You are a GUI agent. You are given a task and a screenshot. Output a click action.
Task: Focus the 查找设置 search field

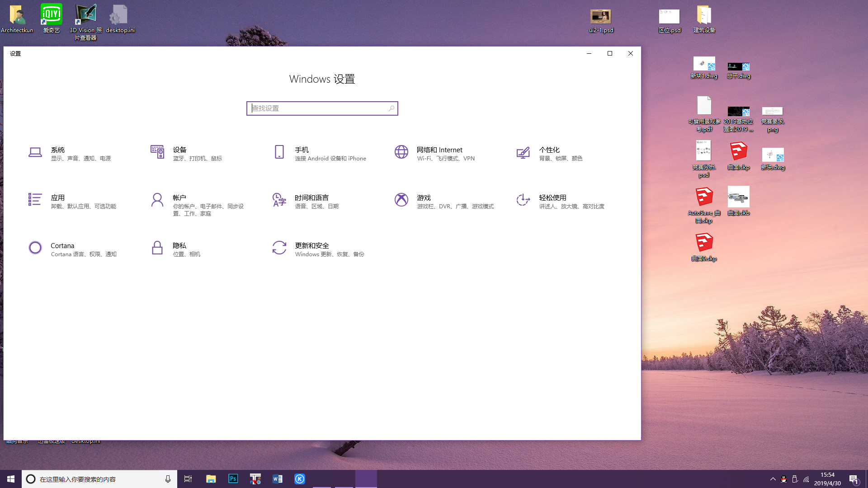coord(322,108)
